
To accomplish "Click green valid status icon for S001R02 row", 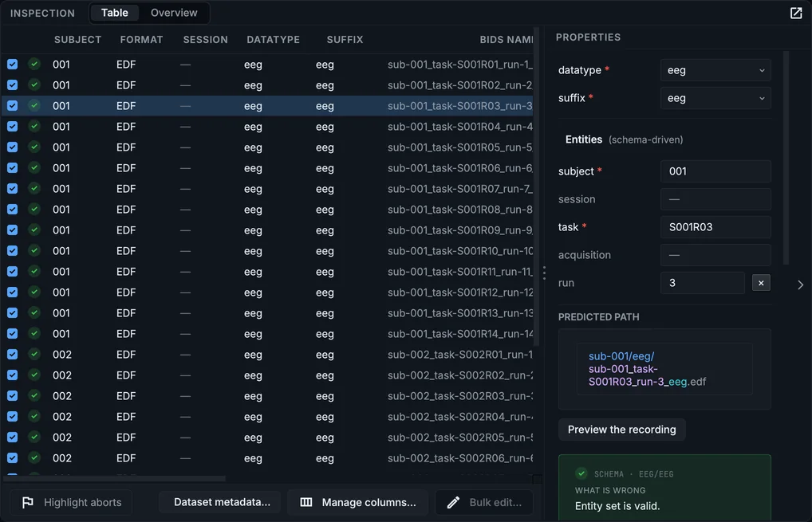I will tap(34, 84).
